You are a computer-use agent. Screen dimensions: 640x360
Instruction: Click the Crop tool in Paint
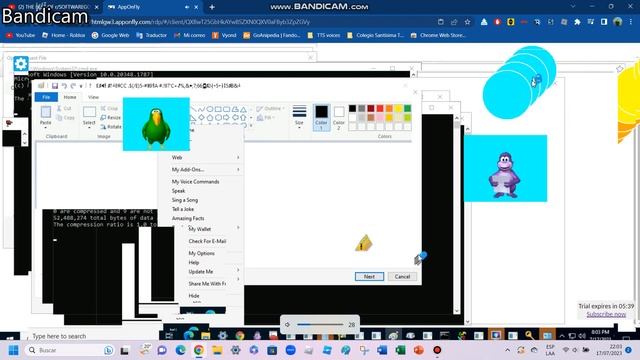tap(109, 108)
